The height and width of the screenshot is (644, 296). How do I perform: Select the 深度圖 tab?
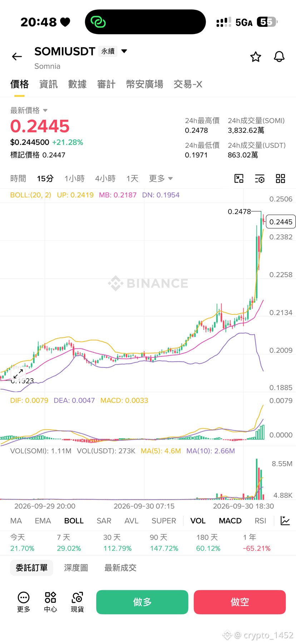pyautogui.click(x=76, y=568)
